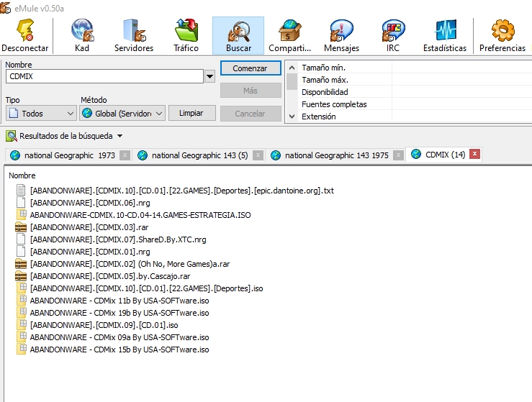532x402 pixels.
Task: Close the national Geographic 143 1975 tab
Action: [398, 155]
